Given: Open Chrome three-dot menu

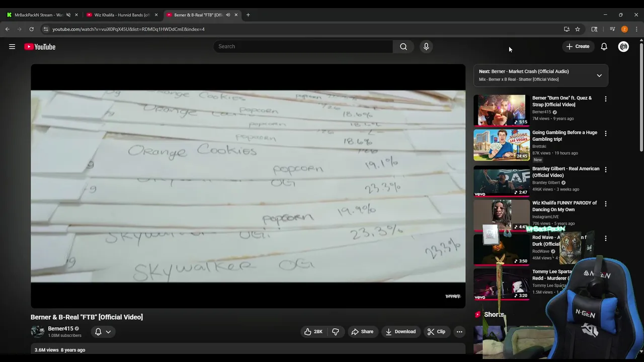Looking at the screenshot, I should [636, 29].
